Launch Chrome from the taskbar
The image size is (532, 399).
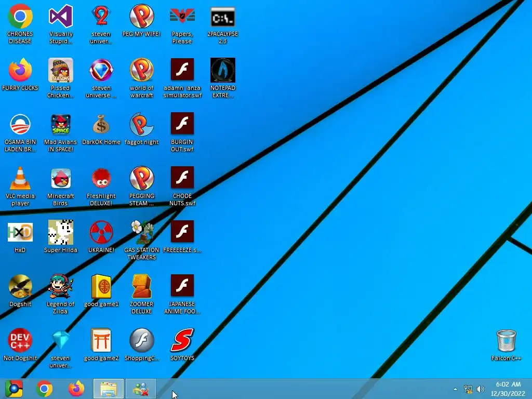tap(44, 389)
